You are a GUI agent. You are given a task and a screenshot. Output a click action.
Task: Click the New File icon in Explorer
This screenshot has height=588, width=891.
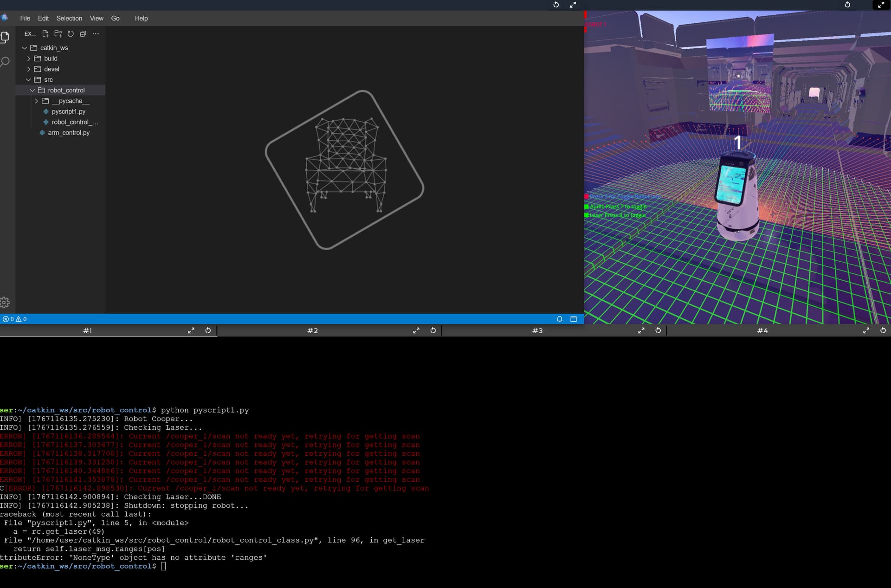pyautogui.click(x=45, y=34)
